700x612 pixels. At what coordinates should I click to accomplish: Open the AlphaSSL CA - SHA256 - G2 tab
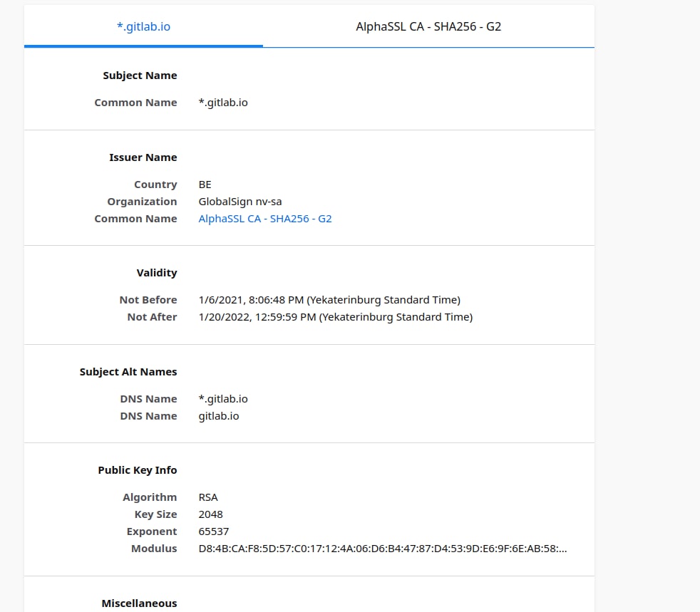428,26
